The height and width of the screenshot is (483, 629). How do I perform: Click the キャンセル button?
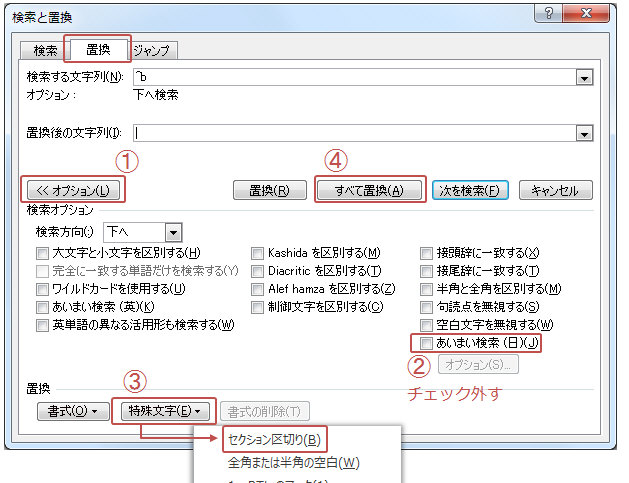click(555, 190)
